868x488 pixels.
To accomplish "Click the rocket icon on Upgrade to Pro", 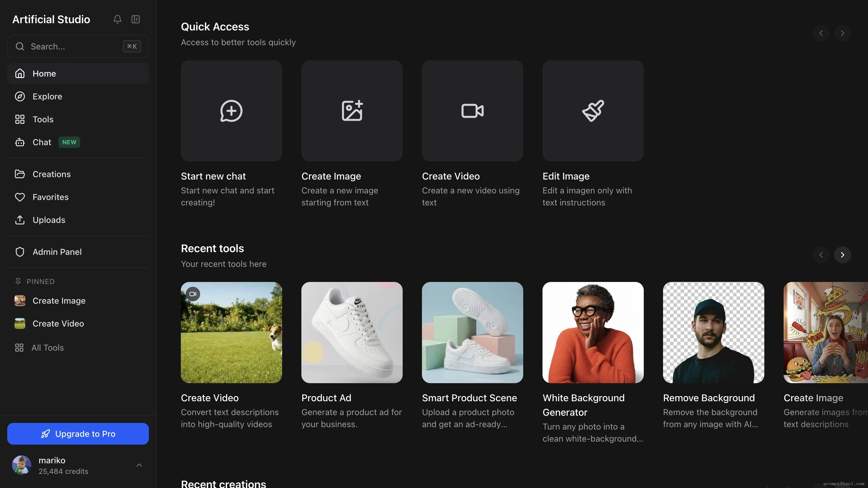I will pos(46,434).
